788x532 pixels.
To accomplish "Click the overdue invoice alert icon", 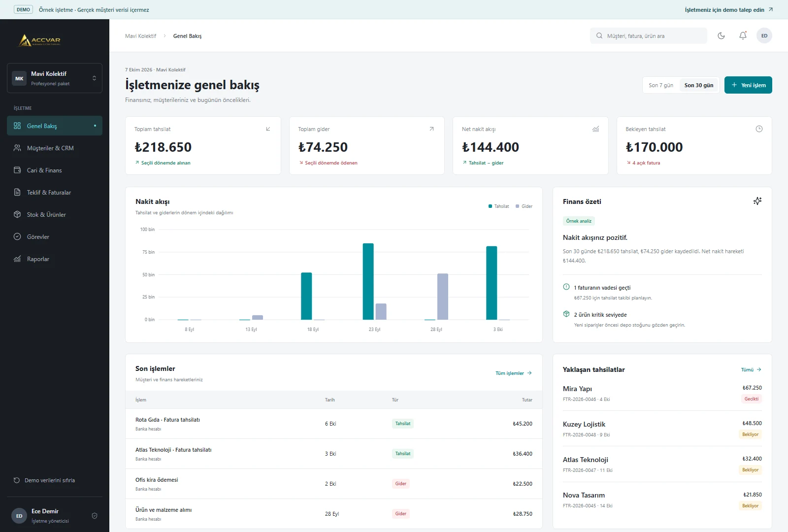I will click(566, 287).
